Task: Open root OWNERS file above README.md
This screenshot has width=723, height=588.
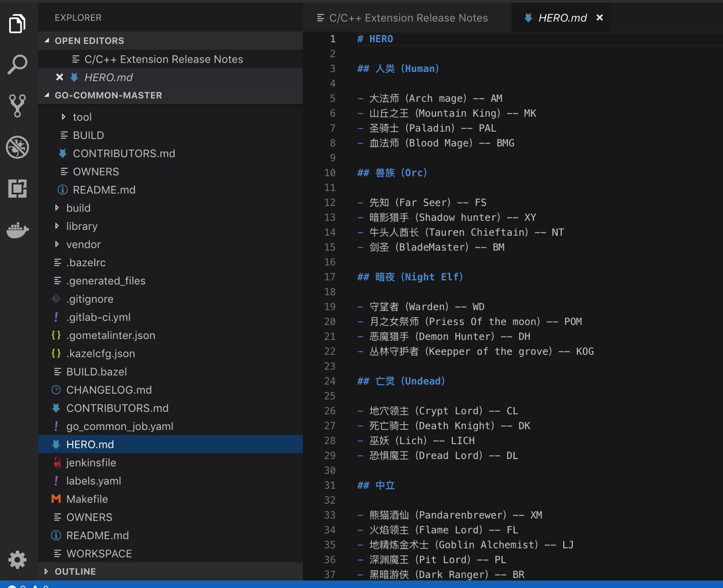Action: (170, 517)
